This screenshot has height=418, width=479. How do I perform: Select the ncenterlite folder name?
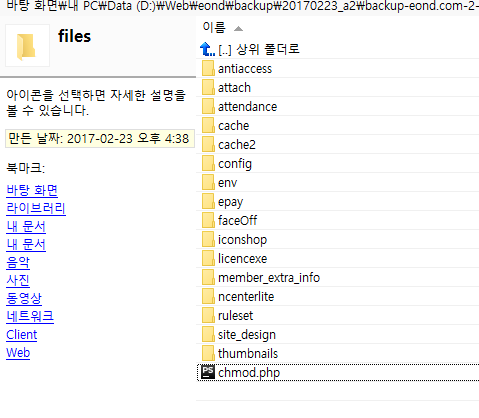click(246, 297)
